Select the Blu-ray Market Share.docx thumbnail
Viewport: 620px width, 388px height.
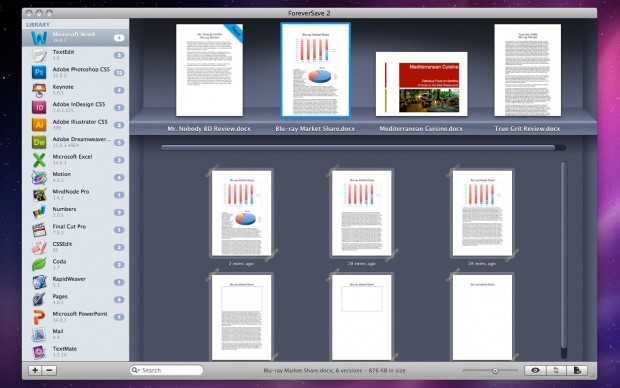click(x=315, y=70)
